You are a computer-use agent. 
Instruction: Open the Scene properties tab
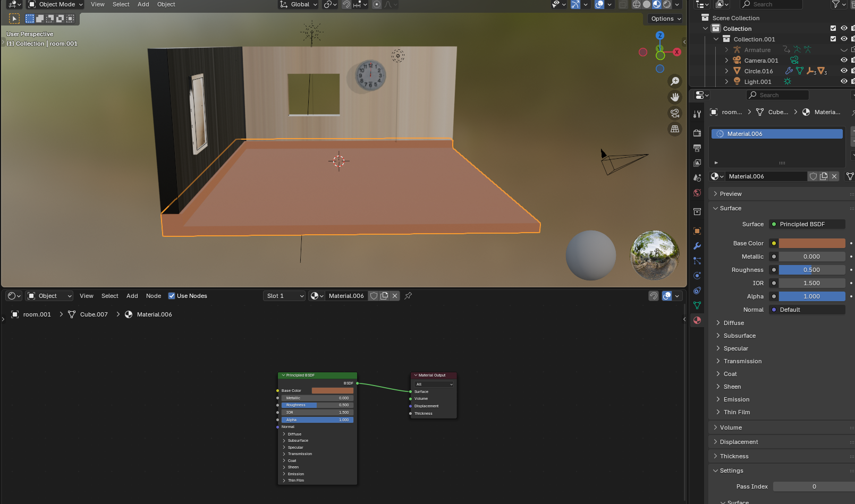(697, 178)
